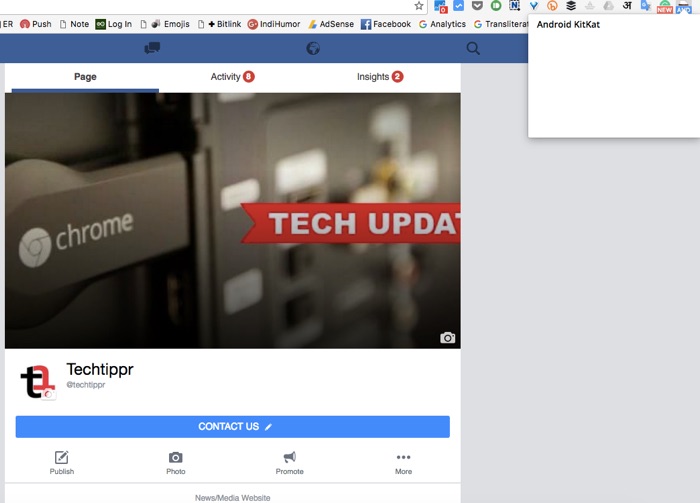Screen dimensions: 700x503
Task: Open the Pocket extension icon
Action: [477, 6]
